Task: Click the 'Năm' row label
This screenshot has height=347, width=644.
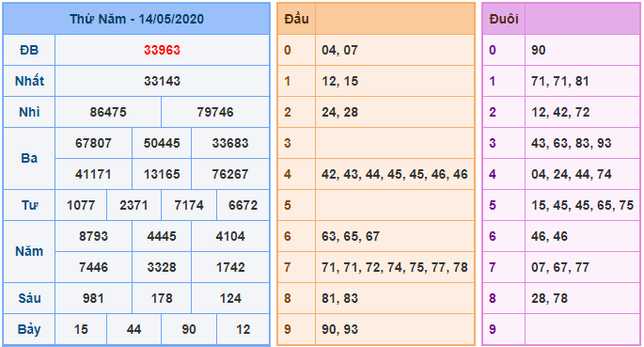Action: (x=29, y=251)
